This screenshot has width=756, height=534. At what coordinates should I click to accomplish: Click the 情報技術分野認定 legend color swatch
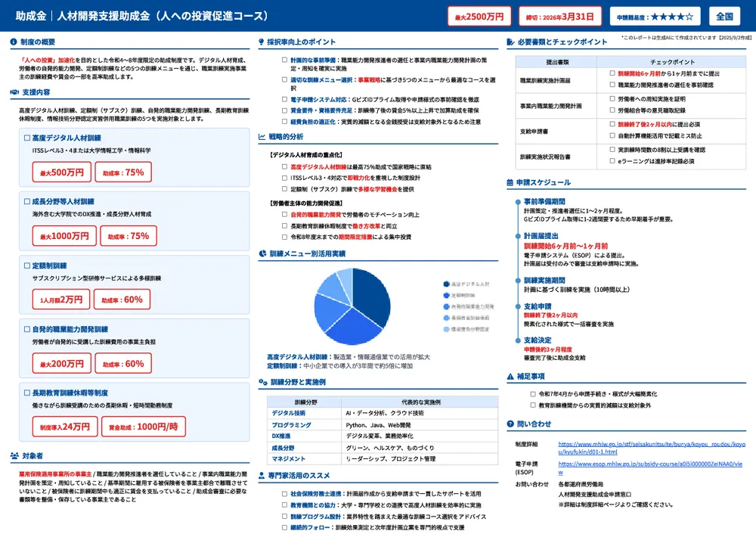tap(447, 329)
